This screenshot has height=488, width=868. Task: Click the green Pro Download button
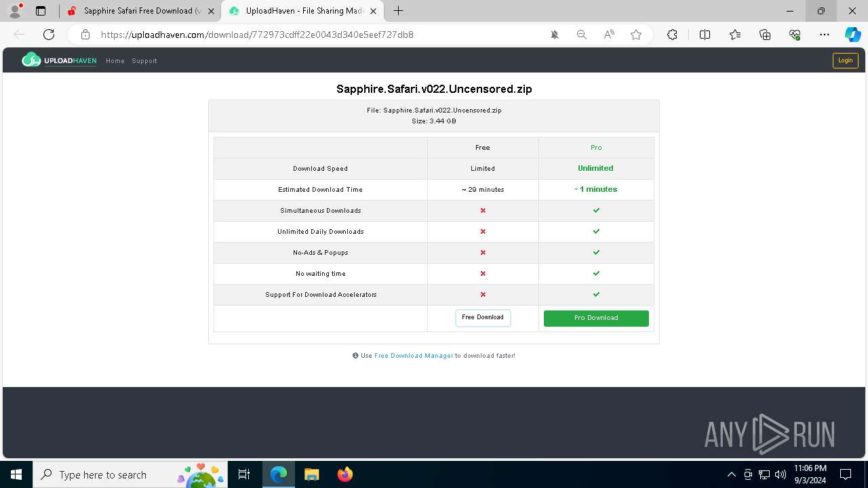(x=596, y=318)
